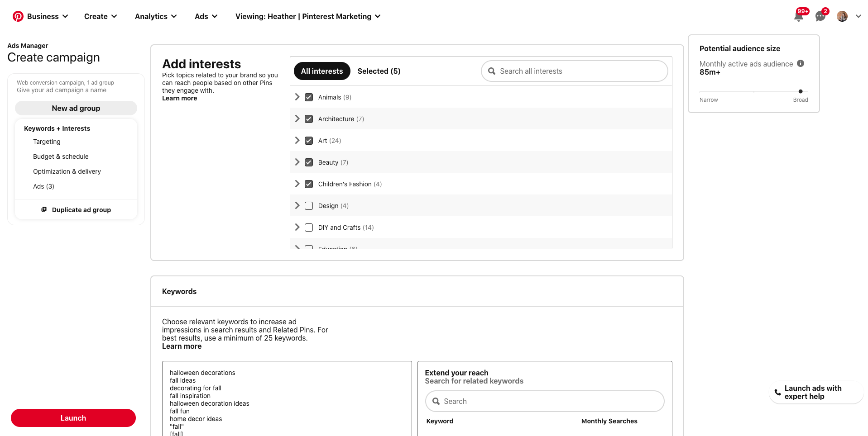This screenshot has height=436, width=868.
Task: Click the magnifier in Search all interests
Action: (492, 71)
